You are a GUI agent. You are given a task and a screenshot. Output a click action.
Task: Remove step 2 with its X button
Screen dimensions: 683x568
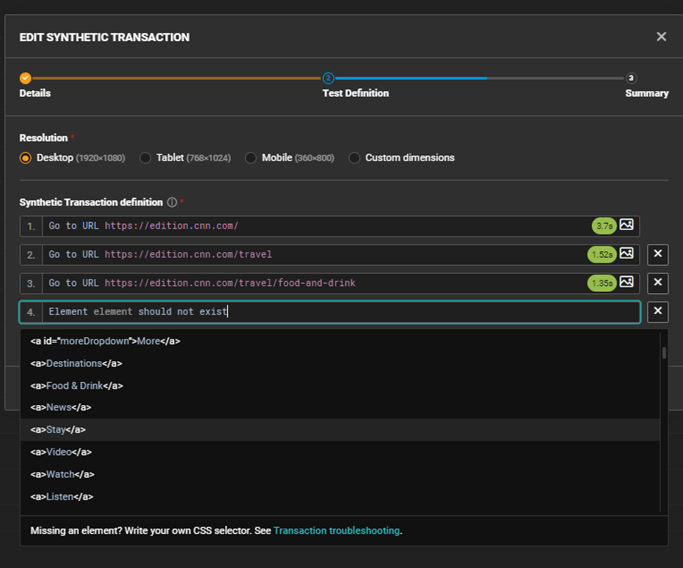[x=658, y=254]
